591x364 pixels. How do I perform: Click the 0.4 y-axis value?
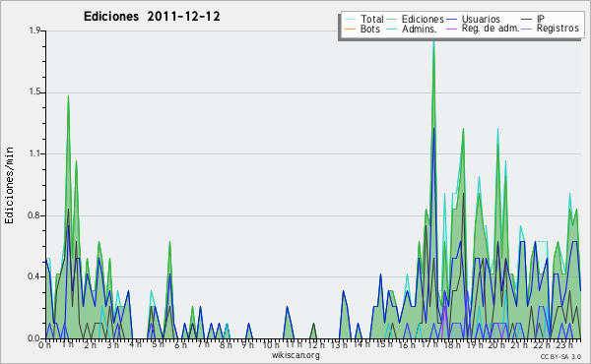tap(34, 276)
